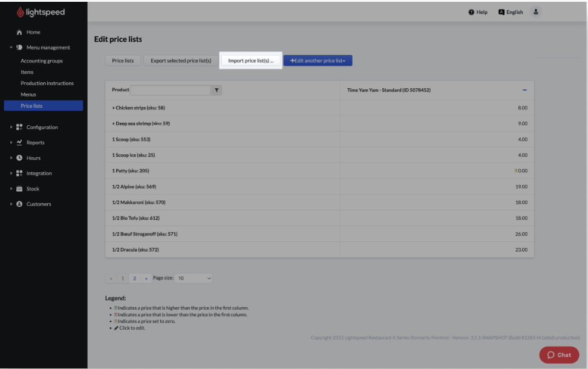Open the user profile icon
This screenshot has width=588, height=369.
click(x=535, y=12)
